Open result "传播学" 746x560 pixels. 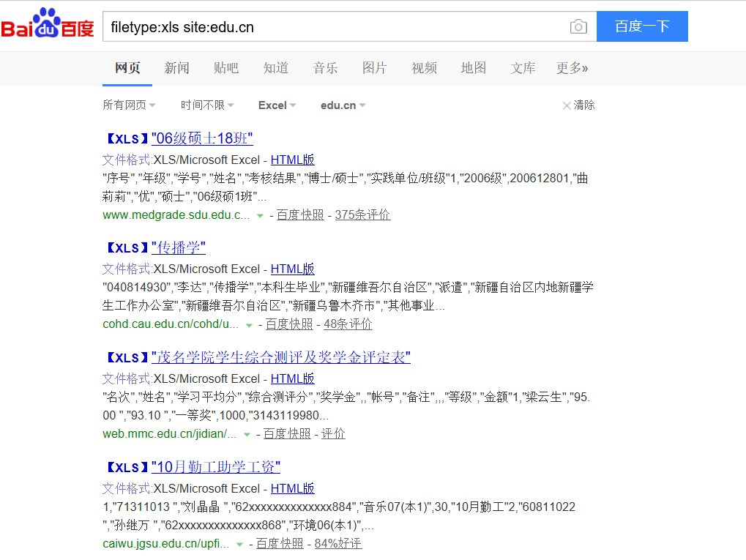[x=178, y=247]
